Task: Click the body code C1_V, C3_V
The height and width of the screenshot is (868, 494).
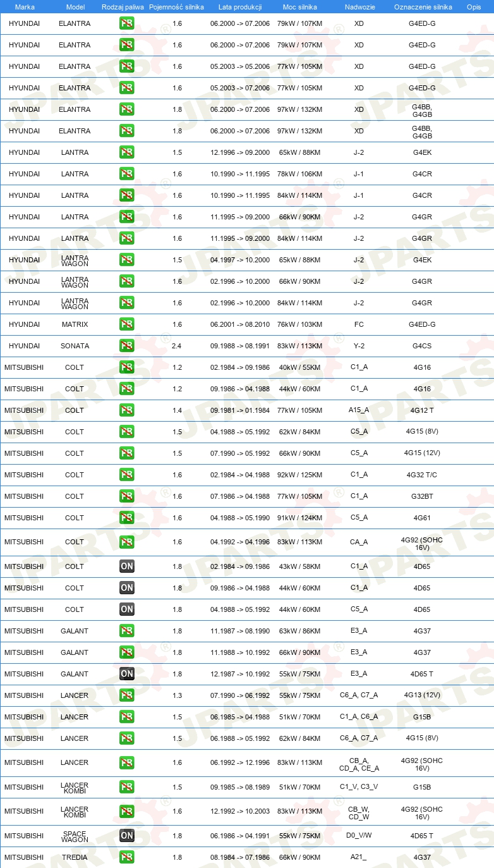Action: pyautogui.click(x=359, y=787)
